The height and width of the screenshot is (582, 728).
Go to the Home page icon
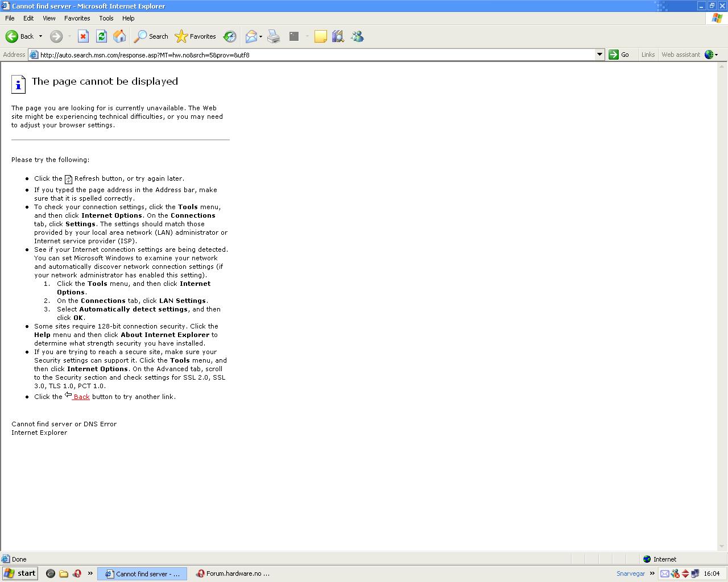[119, 36]
